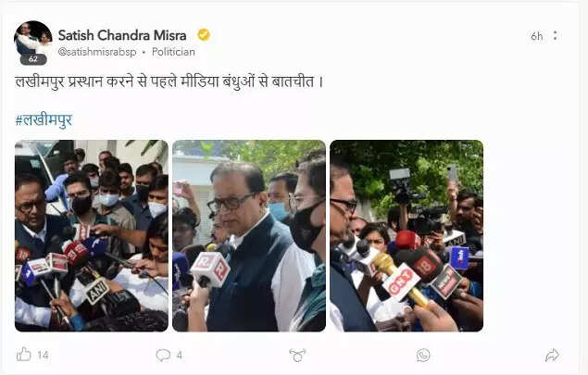The image size is (588, 375).
Task: Like the post with thumbs-up icon
Action: (x=24, y=355)
